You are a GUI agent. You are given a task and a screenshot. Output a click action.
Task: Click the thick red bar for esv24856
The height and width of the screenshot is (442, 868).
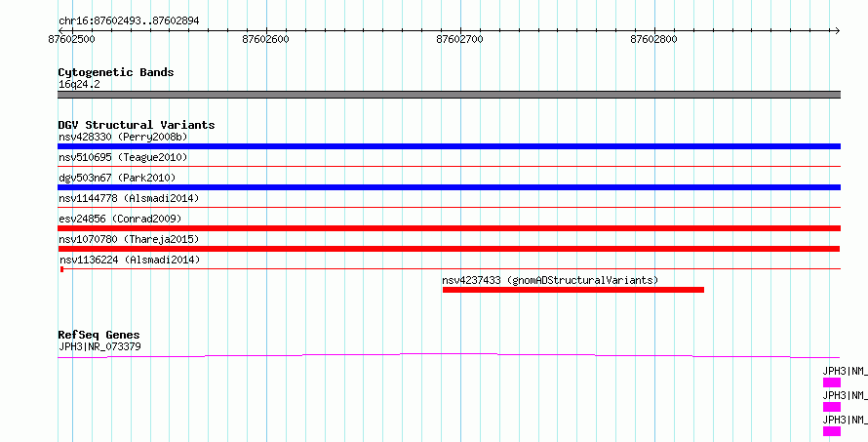pyautogui.click(x=449, y=228)
